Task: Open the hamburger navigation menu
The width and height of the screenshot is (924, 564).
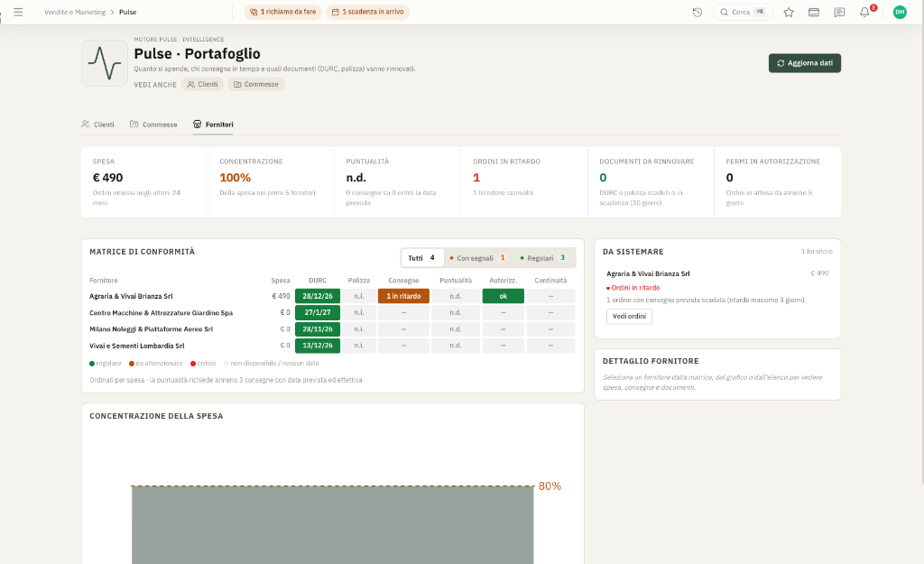Action: [18, 12]
